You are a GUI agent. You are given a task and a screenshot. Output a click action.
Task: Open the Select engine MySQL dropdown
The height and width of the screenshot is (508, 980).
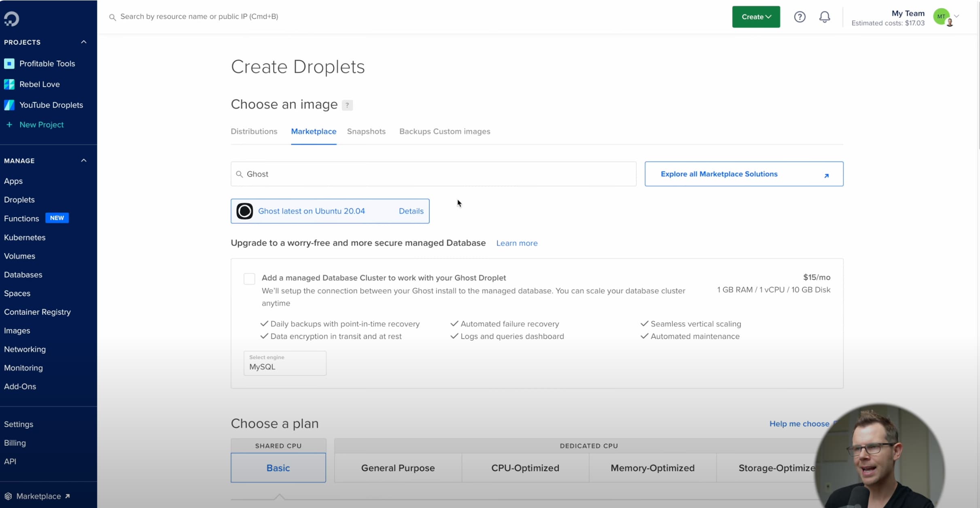285,363
